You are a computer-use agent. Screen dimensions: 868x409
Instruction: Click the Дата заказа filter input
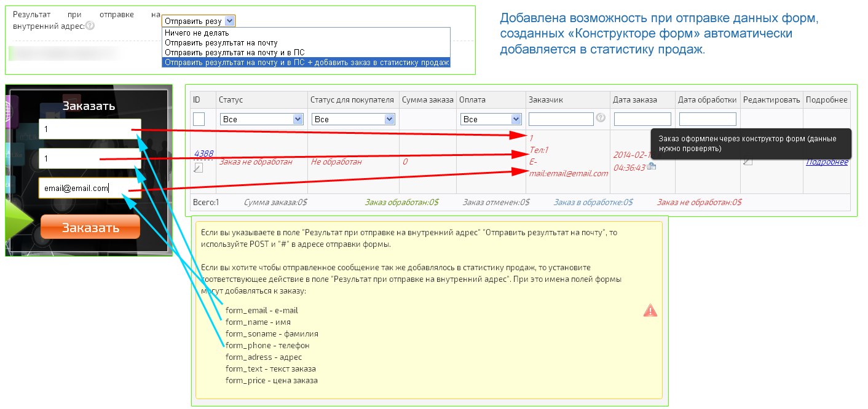coord(642,119)
